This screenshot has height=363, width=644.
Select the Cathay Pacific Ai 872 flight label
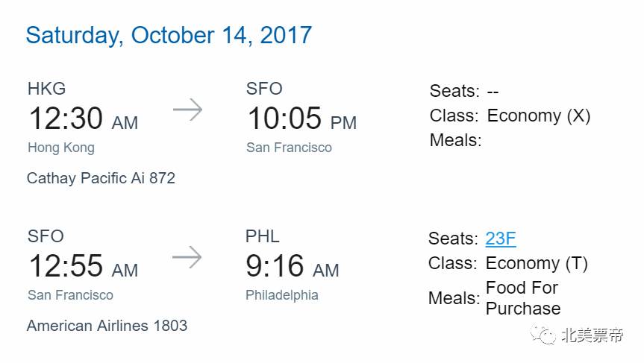pyautogui.click(x=101, y=178)
